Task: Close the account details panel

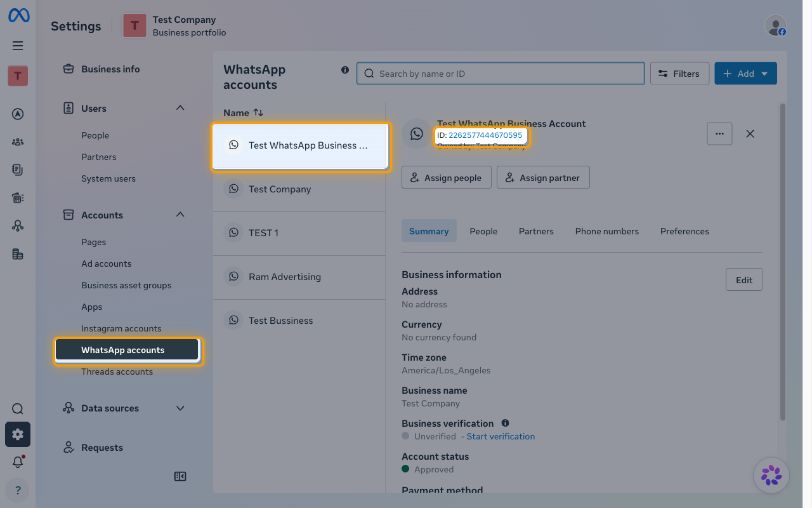Action: click(750, 134)
